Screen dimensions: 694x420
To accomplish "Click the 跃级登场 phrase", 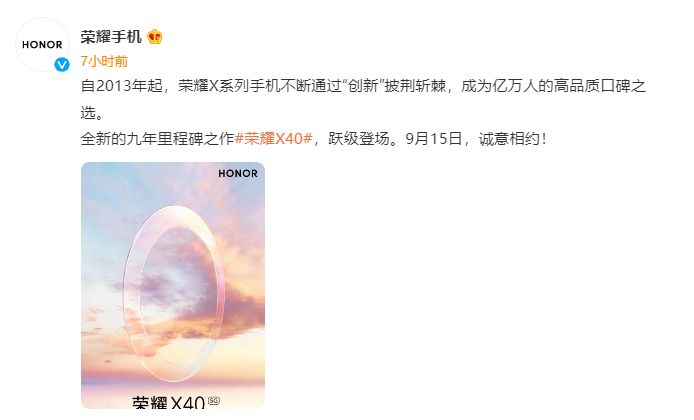I will pos(359,139).
